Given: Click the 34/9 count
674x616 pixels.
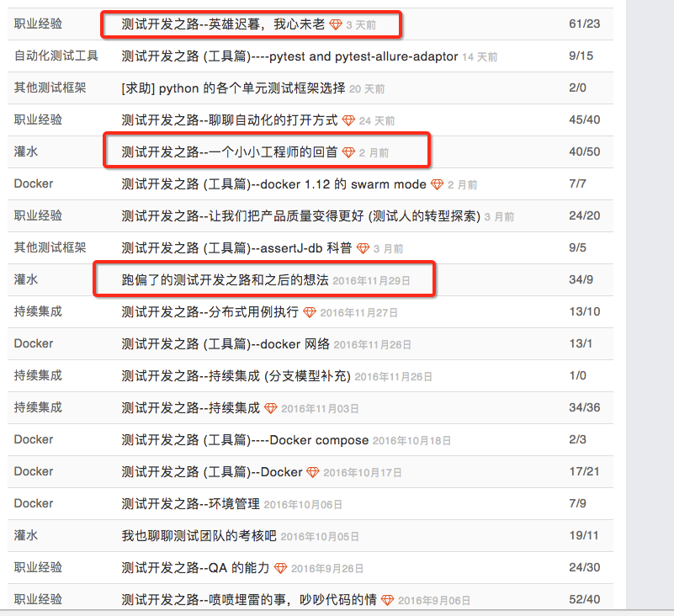Looking at the screenshot, I should (581, 280).
